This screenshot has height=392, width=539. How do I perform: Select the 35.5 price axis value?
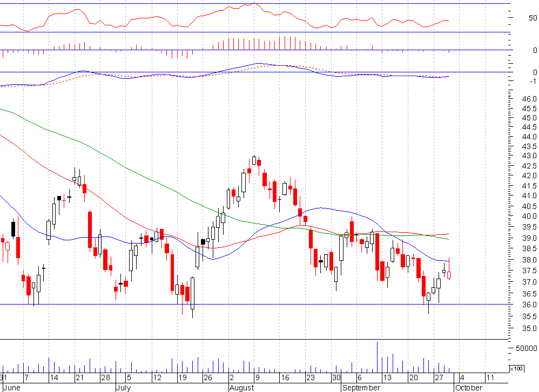529,316
